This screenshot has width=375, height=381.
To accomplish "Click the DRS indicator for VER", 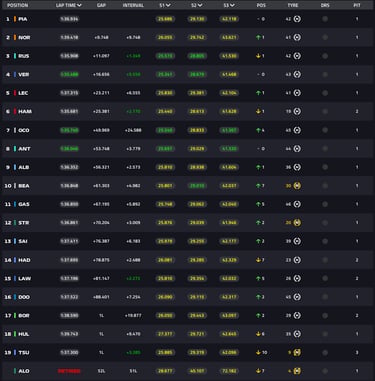I will 325,74.
